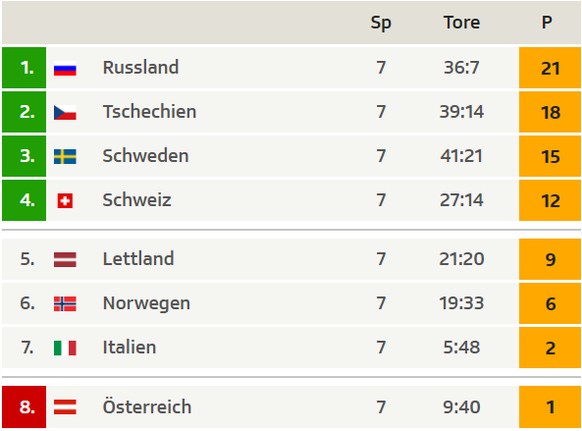This screenshot has height=431, width=582.
Task: Select the Tore column header
Action: point(462,23)
